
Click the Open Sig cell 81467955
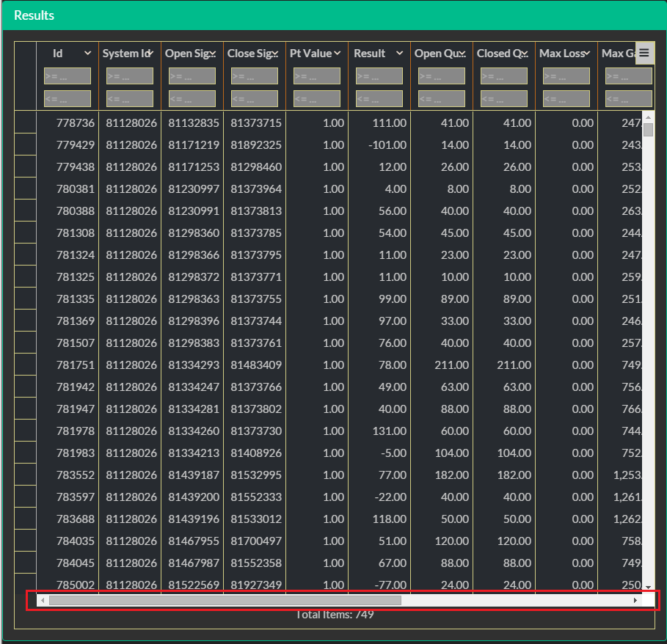coord(194,541)
